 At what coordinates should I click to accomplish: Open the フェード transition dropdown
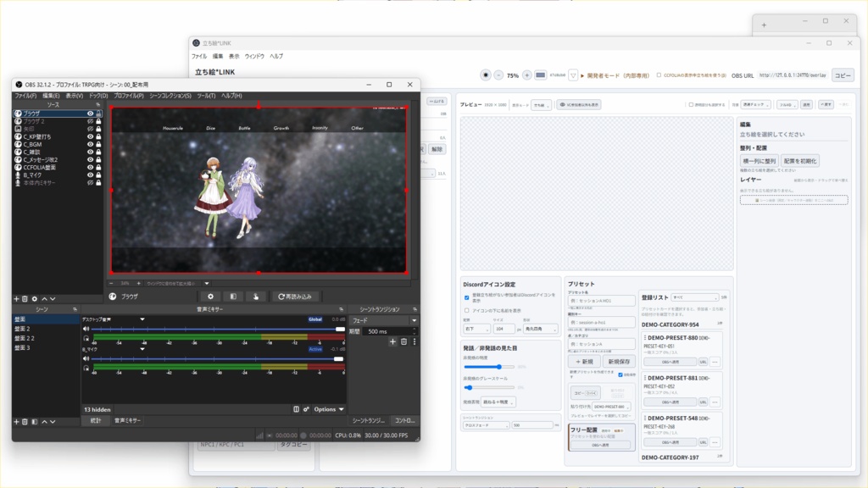384,320
